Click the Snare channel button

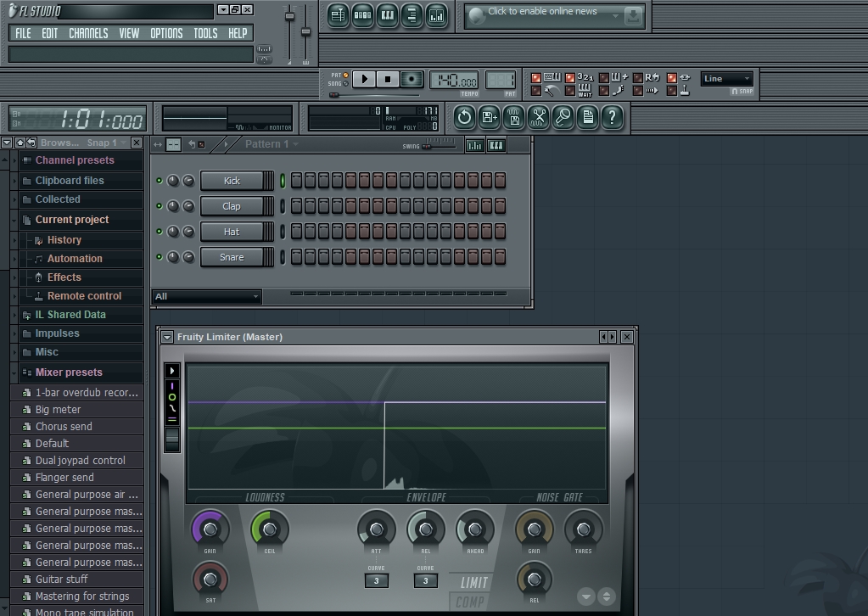click(x=232, y=257)
